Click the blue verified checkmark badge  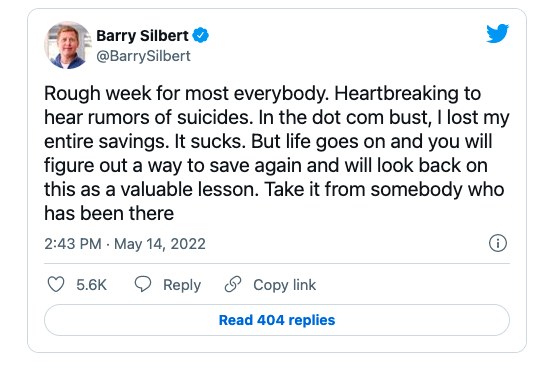[x=200, y=35]
